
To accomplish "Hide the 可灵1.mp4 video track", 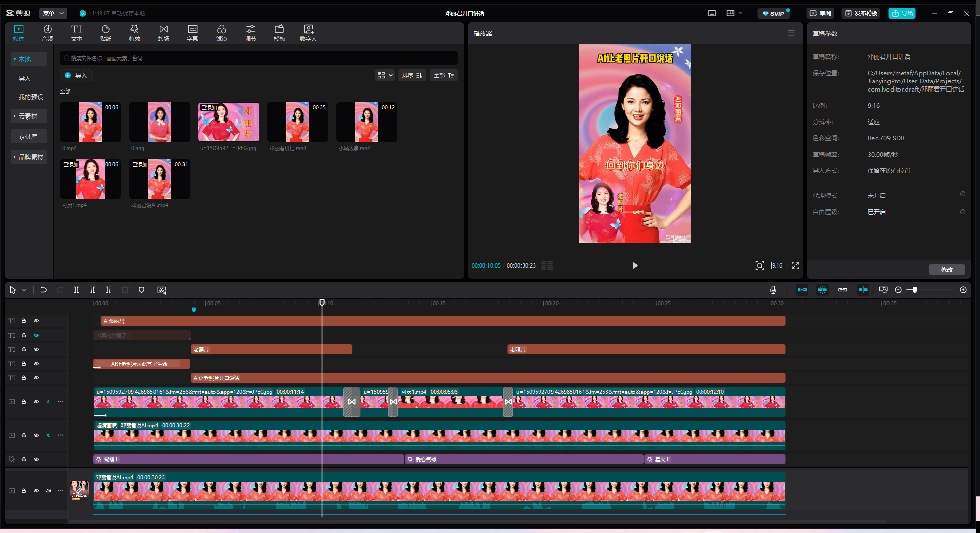I will [x=36, y=402].
